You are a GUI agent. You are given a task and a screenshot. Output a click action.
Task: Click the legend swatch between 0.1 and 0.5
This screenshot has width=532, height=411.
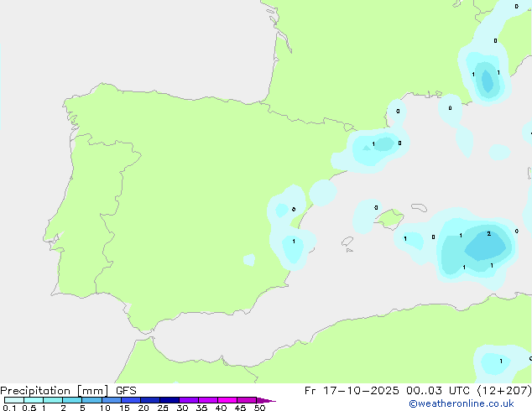14,400
